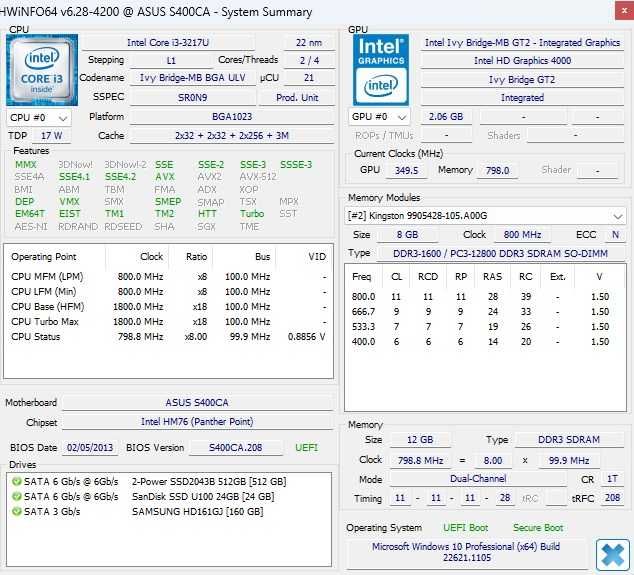Image resolution: width=634 pixels, height=575 pixels.
Task: Click the BIOS version S400CA.208 field
Action: coord(236,448)
